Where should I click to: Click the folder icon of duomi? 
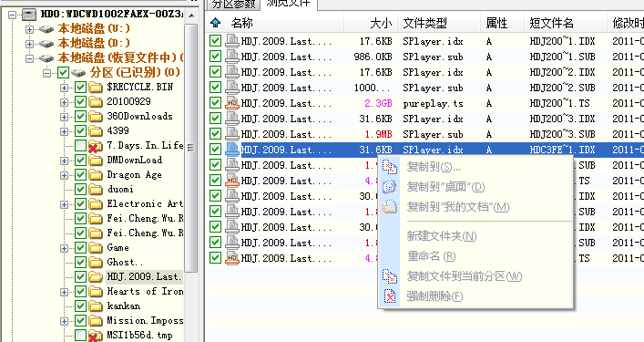[x=96, y=190]
